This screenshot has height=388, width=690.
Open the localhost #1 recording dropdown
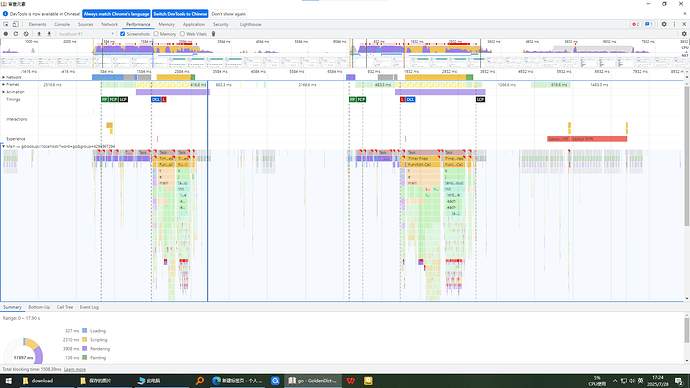[86, 34]
